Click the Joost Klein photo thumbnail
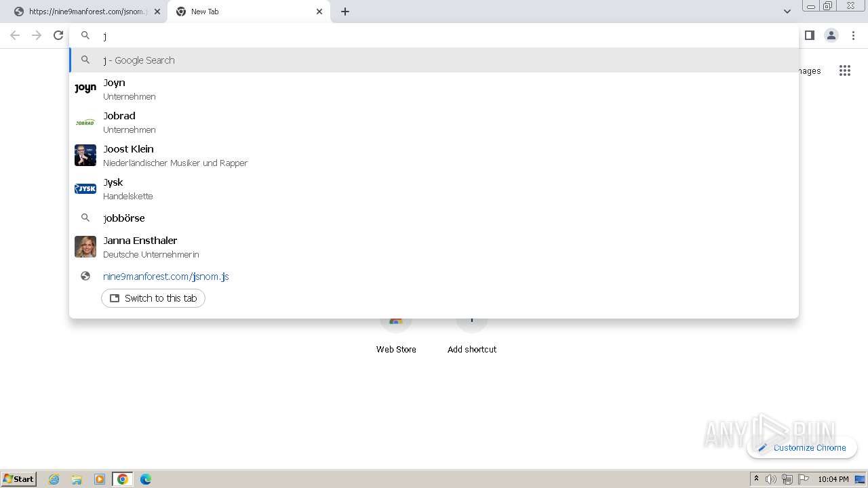The image size is (868, 488). pyautogui.click(x=85, y=155)
